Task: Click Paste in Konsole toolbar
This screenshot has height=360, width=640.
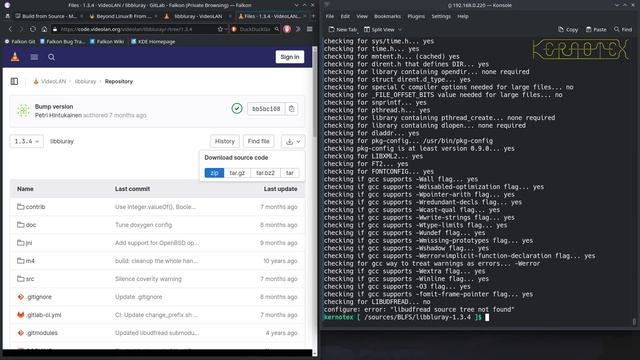Action: [x=596, y=29]
